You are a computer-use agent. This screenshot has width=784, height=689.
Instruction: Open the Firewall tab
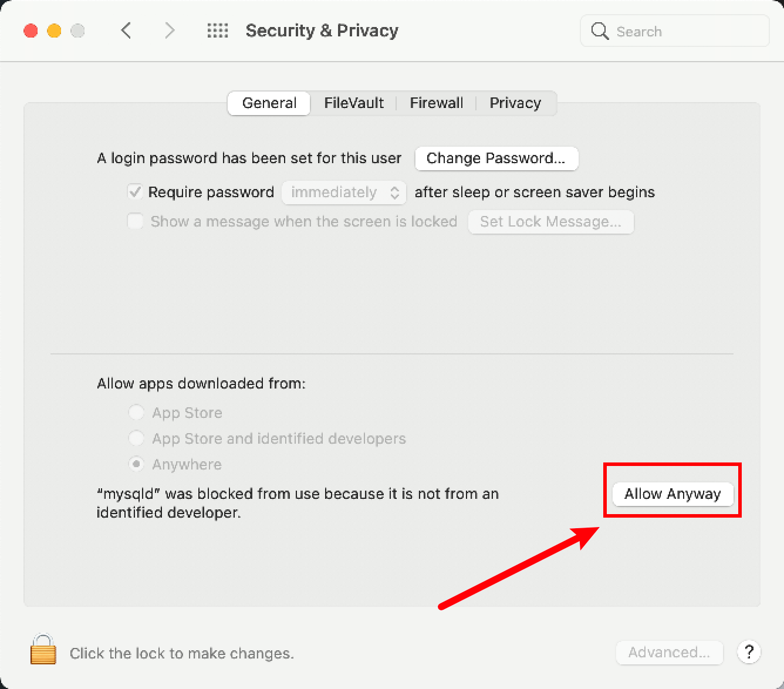436,103
